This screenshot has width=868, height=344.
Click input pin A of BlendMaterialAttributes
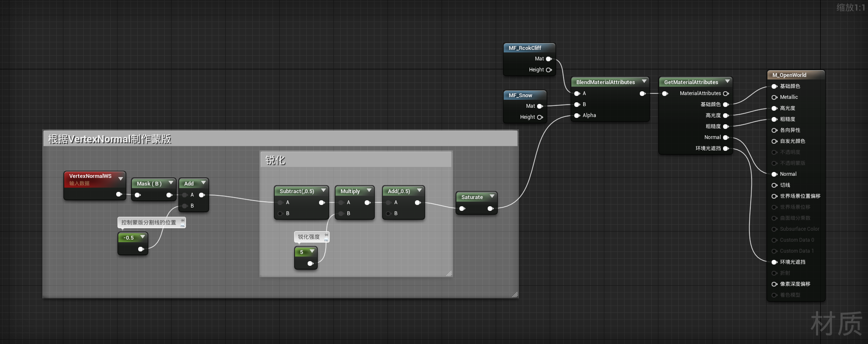(x=577, y=94)
